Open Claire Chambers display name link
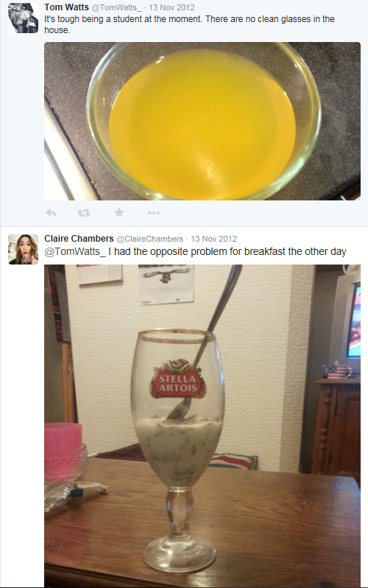Screen dimensions: 368x588 point(79,239)
